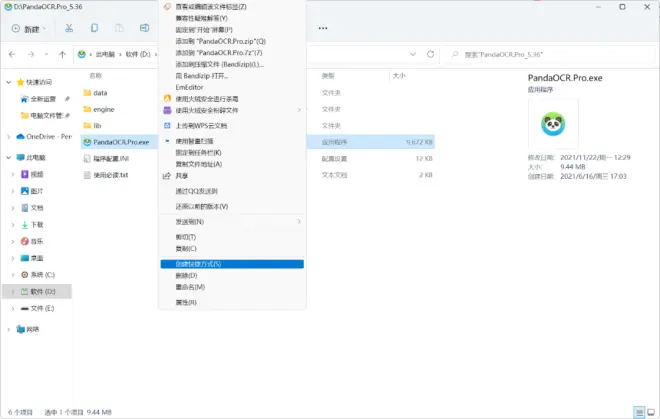Expand the 网络 tree node
660x419 pixels.
click(8, 329)
